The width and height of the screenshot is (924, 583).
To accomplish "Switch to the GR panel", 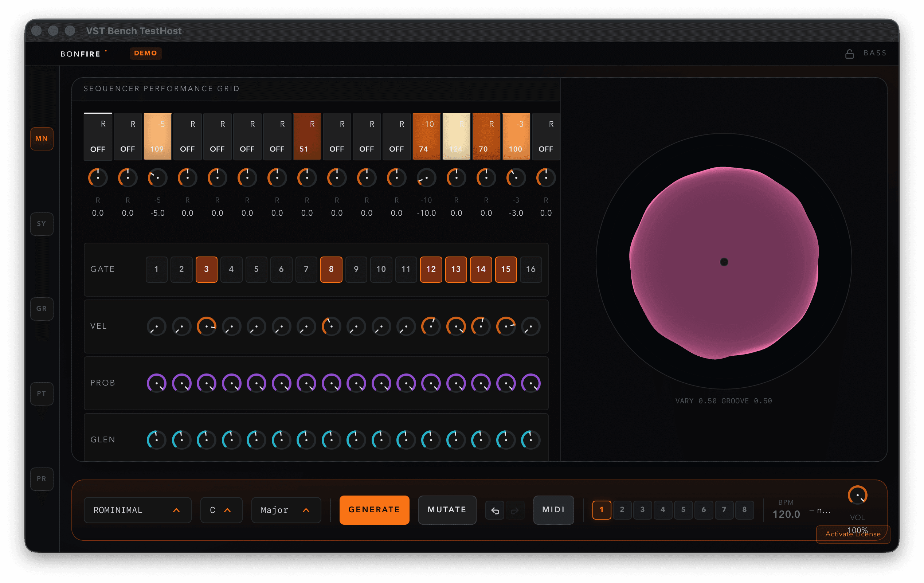I will pyautogui.click(x=42, y=309).
